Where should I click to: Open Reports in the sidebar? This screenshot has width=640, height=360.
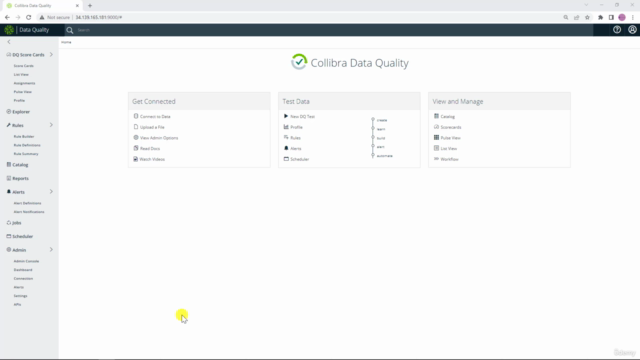pos(18,178)
